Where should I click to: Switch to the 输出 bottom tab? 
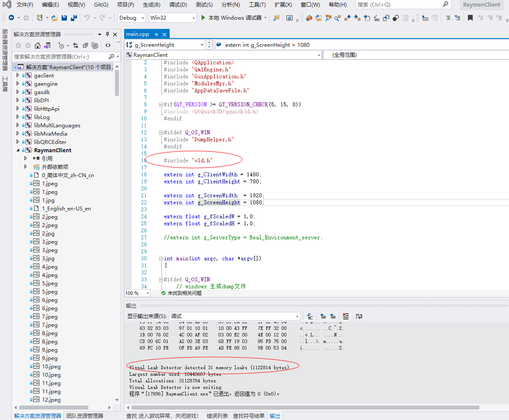click(275, 416)
